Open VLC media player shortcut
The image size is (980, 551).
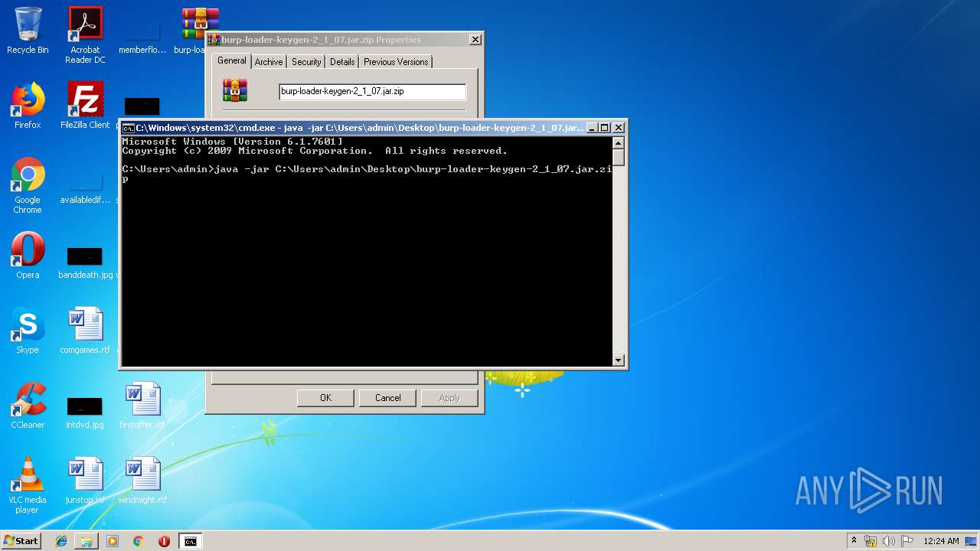(x=28, y=485)
